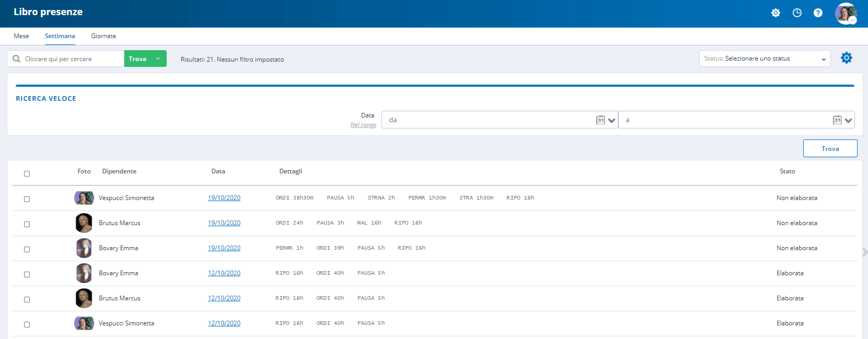Select checkbox for Brutus Marcus 19/10/2020

pyautogui.click(x=27, y=224)
